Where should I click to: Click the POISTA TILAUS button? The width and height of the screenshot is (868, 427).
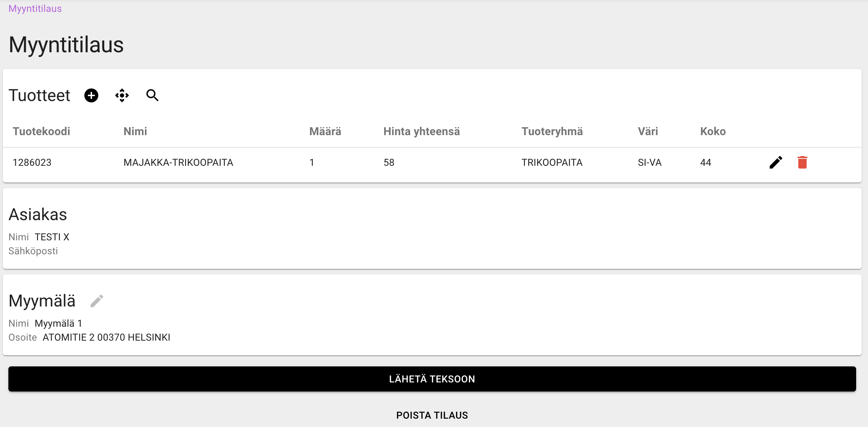pos(432,415)
